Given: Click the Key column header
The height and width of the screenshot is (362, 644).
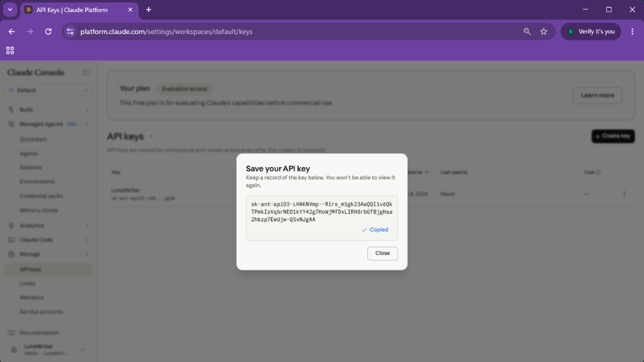Looking at the screenshot, I should pos(116,173).
